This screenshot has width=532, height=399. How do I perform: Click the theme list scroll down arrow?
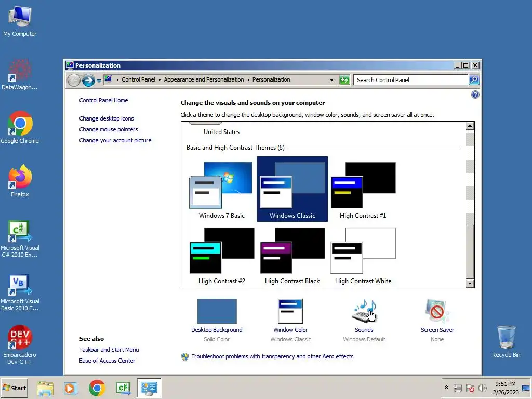tap(470, 283)
